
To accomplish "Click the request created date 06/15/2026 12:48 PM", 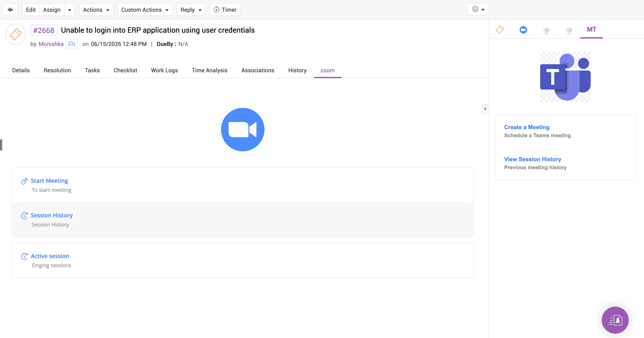I will point(119,44).
